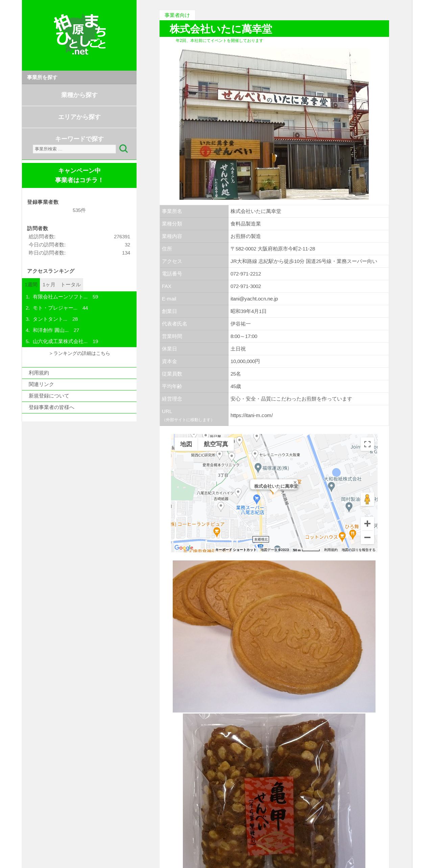Open 利用規約 sidebar link

pos(79,373)
